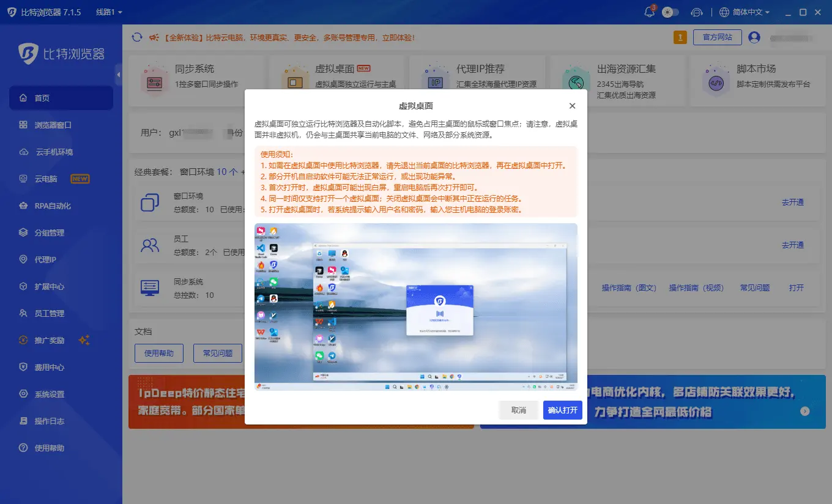Click the virtual desktop preview image
Viewport: 832px width, 504px height.
416,307
